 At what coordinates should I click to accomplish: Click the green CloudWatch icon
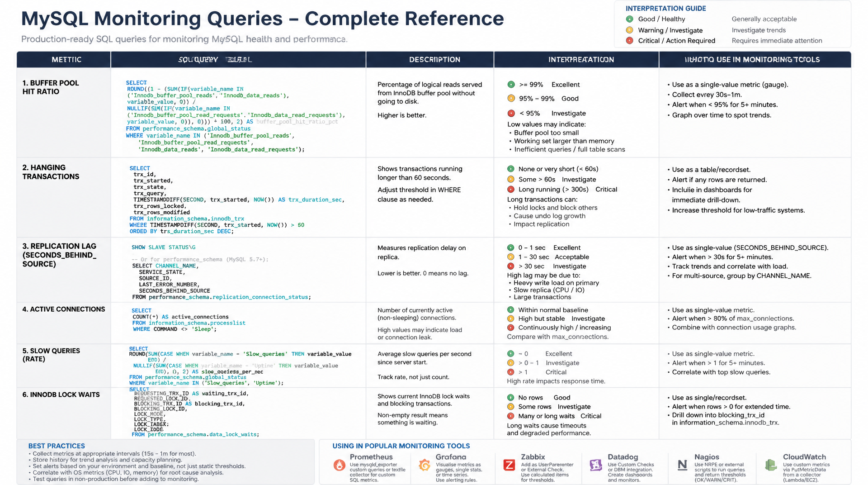tap(770, 465)
